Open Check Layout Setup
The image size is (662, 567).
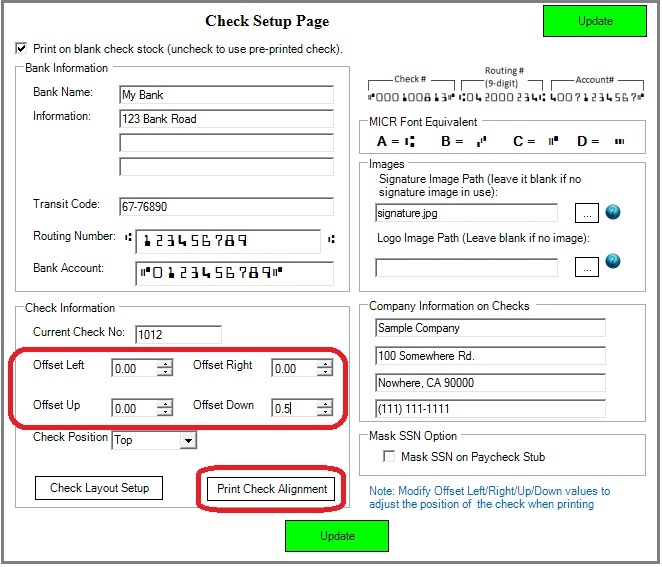(99, 488)
